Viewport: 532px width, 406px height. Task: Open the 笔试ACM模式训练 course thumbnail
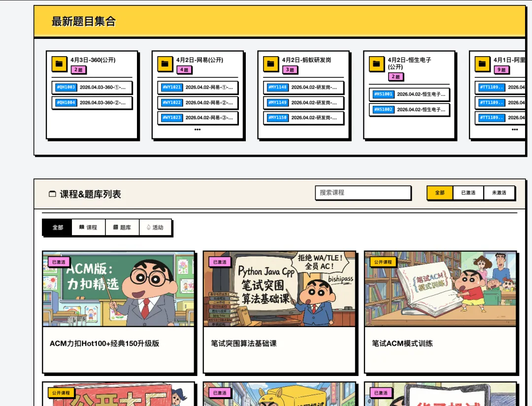click(x=440, y=289)
